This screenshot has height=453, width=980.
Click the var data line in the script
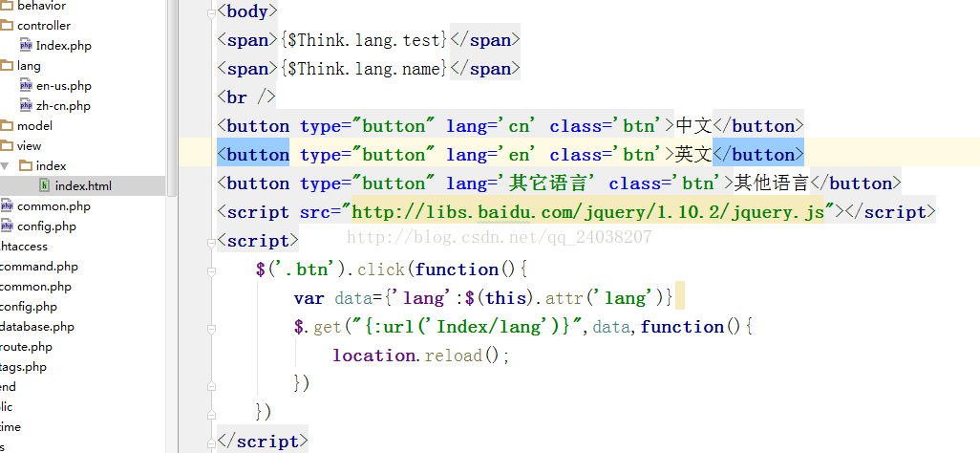(x=483, y=298)
